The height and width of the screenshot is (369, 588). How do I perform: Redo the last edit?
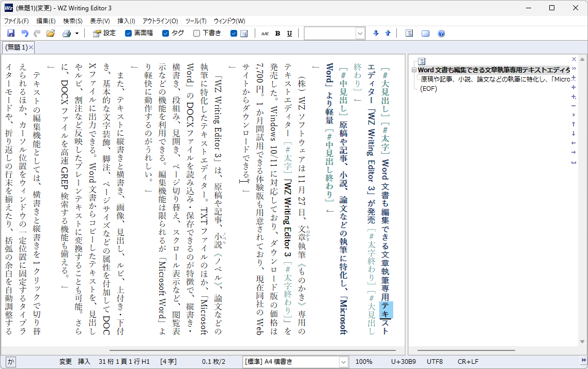pyautogui.click(x=36, y=33)
